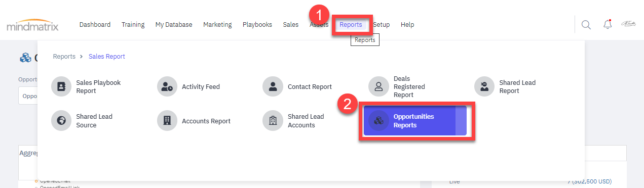Open the Reports menu in navbar

[x=351, y=24]
